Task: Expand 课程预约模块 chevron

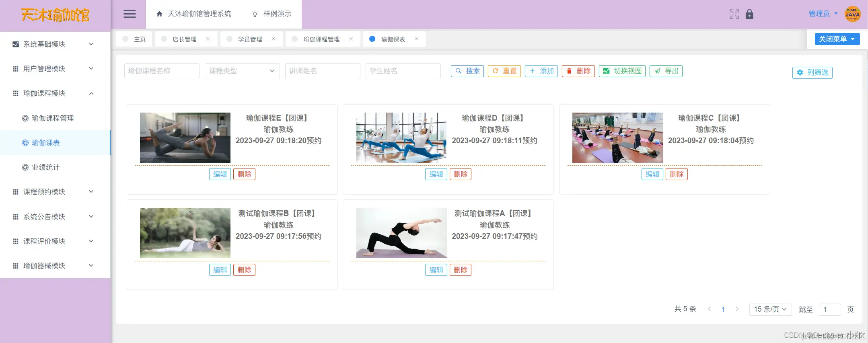Action: point(91,192)
